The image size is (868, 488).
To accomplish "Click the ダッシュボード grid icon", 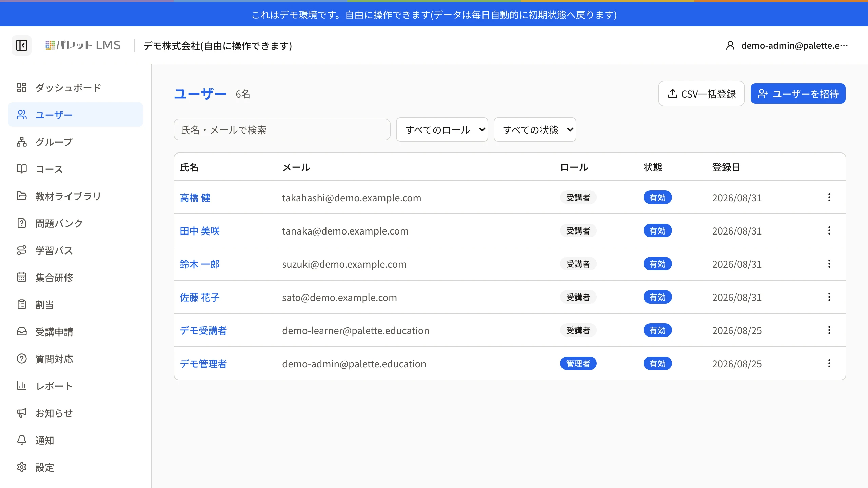I will [x=22, y=87].
